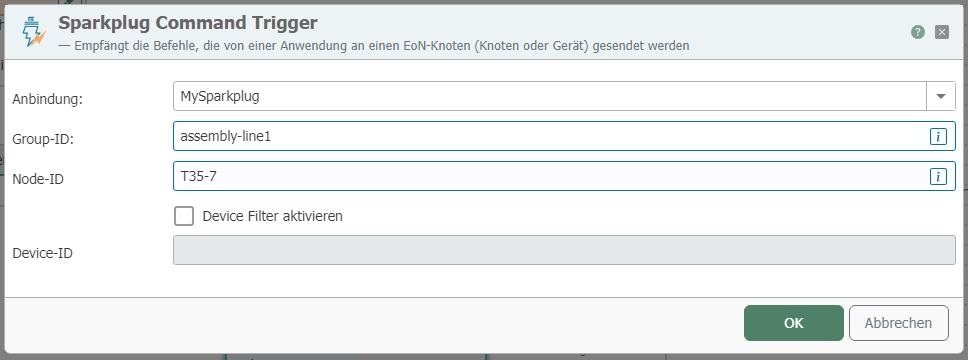
Task: Click the description text under the title
Action: point(373,46)
